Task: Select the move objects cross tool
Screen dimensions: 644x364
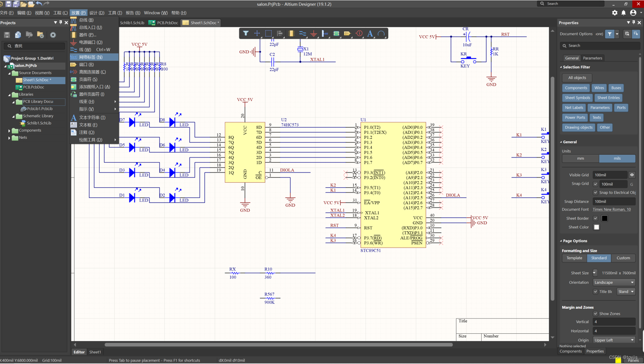Action: (x=257, y=34)
